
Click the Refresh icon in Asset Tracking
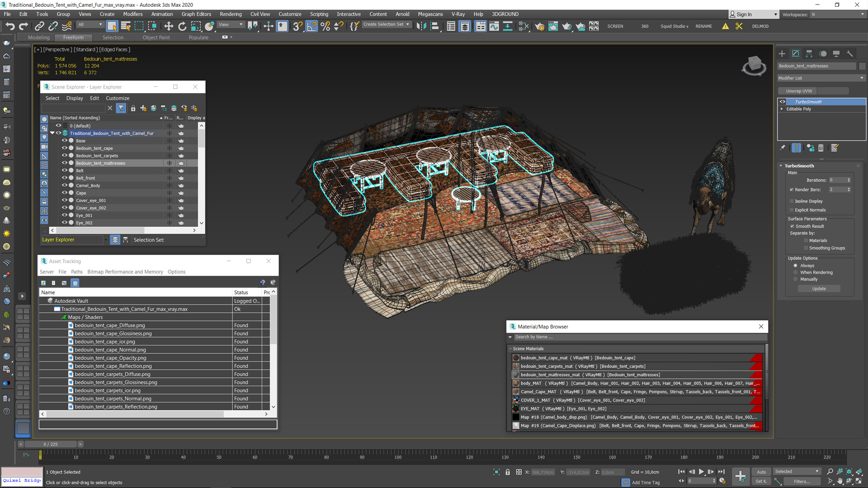[x=43, y=283]
